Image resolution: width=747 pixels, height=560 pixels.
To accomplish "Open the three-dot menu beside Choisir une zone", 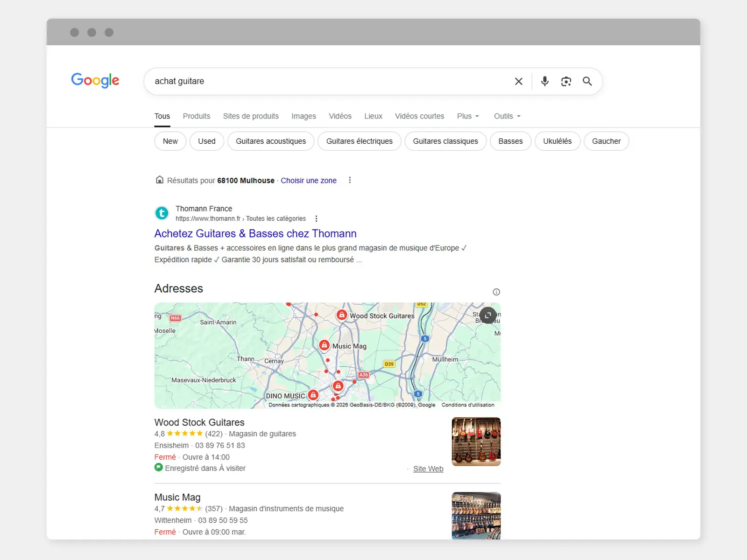I will pyautogui.click(x=350, y=180).
